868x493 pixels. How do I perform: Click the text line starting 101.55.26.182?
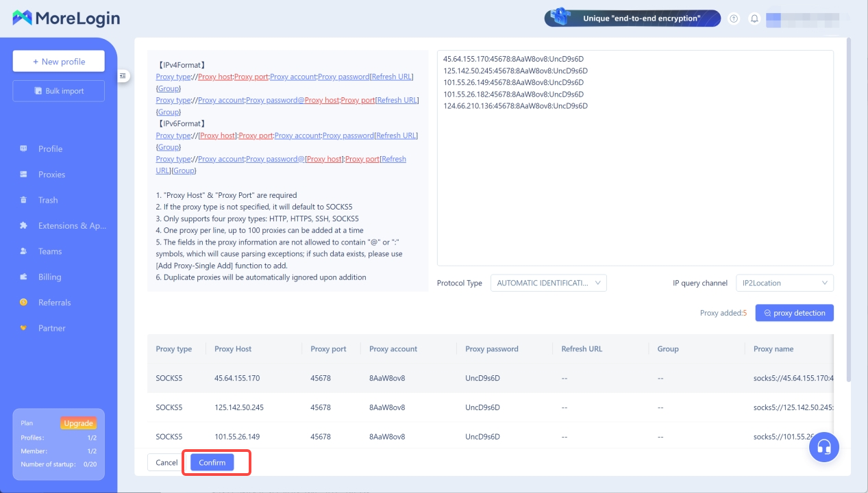(513, 94)
